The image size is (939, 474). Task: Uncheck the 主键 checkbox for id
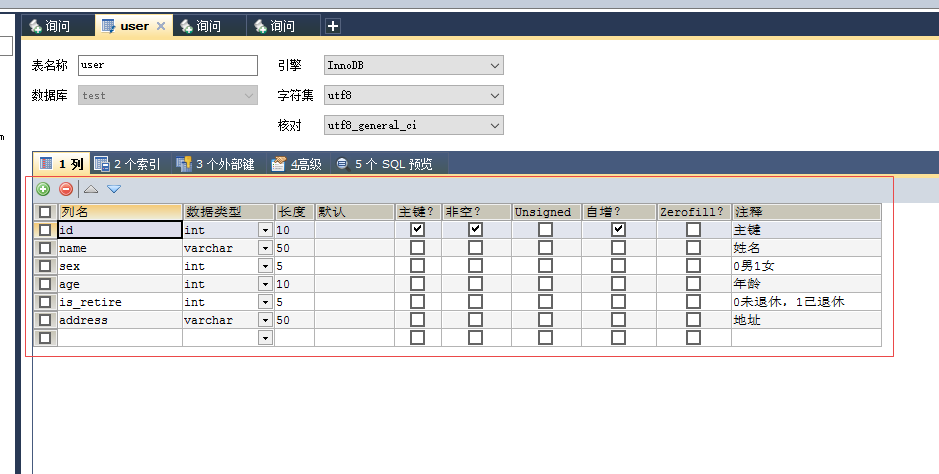point(417,229)
